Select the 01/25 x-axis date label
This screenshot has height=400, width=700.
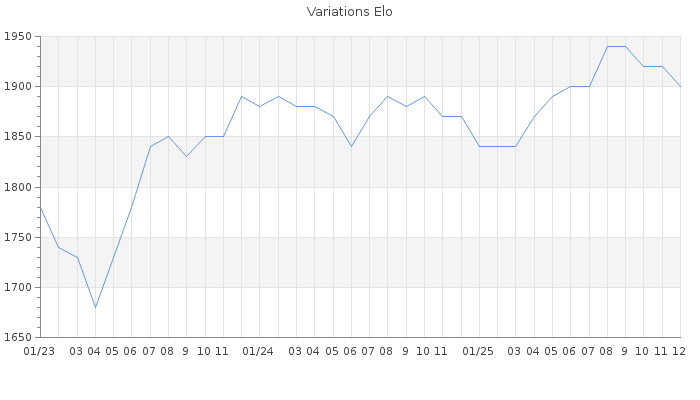click(479, 352)
